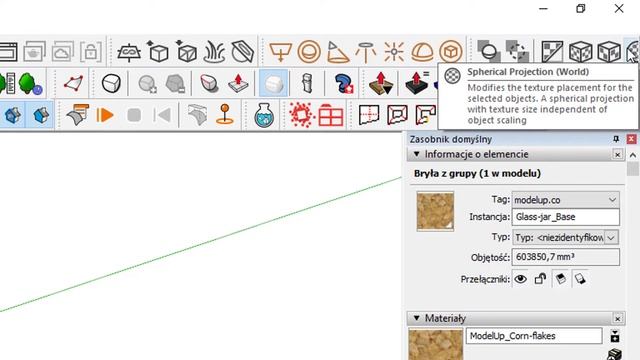Click the red scattered dots square icon

[301, 115]
